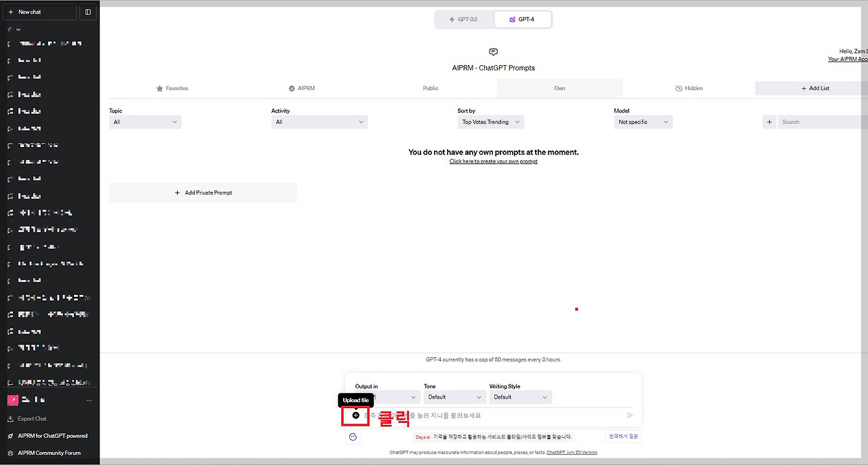The width and height of the screenshot is (868, 465).
Task: Open the Hidden prompts tab
Action: coord(689,88)
